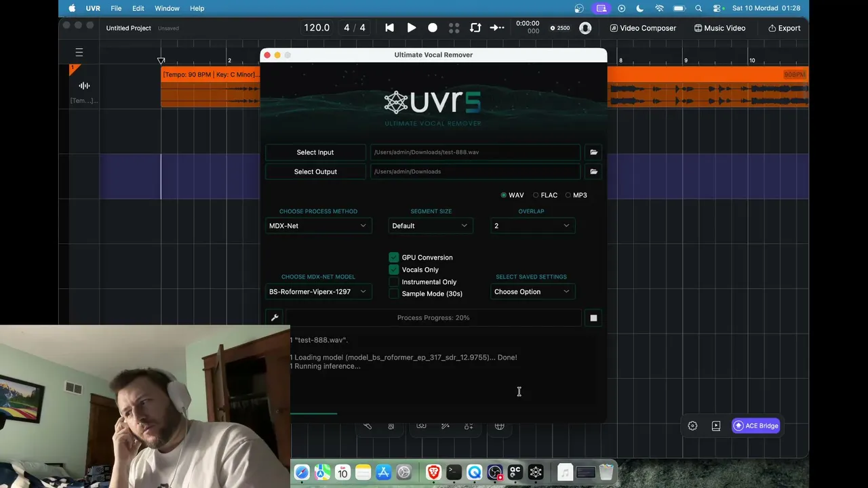
Task: Open the user avatar icon in the top bar
Action: [x=585, y=28]
